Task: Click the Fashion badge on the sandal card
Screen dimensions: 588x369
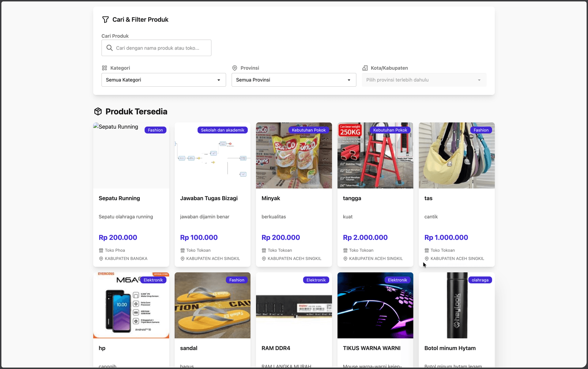Action: 237,280
